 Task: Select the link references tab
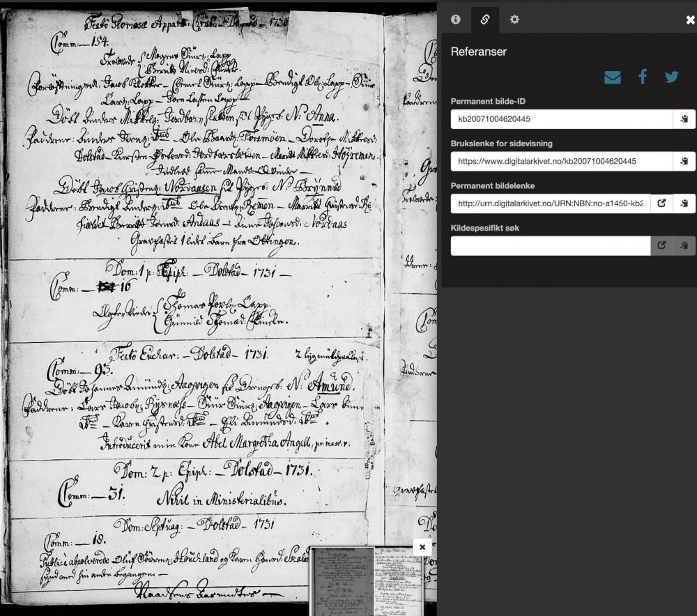coord(485,20)
